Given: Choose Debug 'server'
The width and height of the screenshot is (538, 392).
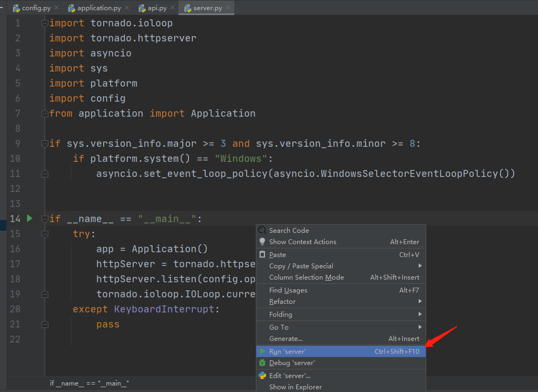Looking at the screenshot, I should click(341, 363).
